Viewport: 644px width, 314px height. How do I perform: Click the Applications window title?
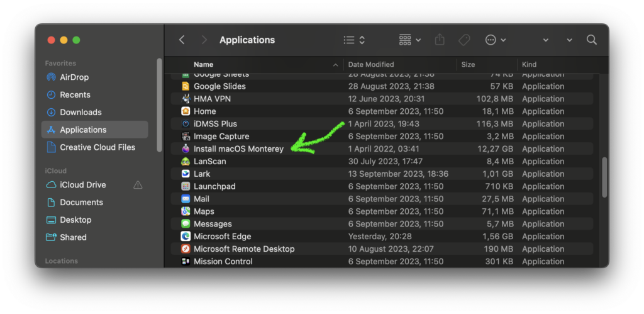[x=247, y=40]
